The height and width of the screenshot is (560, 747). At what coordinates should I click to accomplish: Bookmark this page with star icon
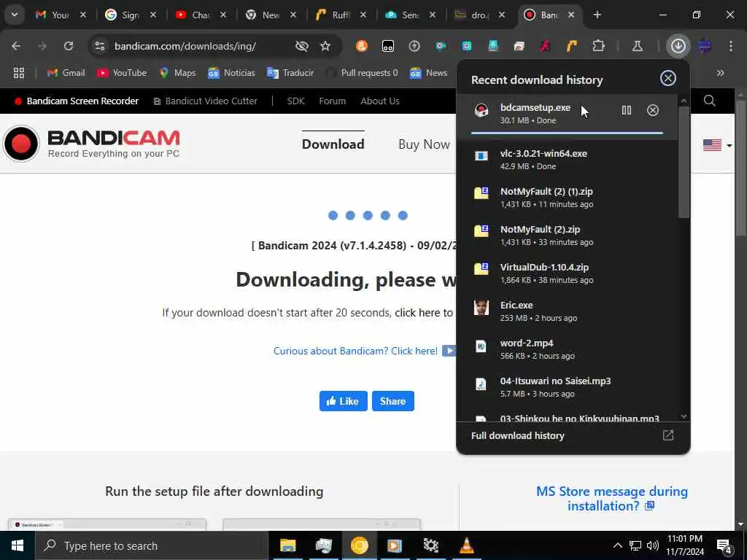(x=325, y=46)
